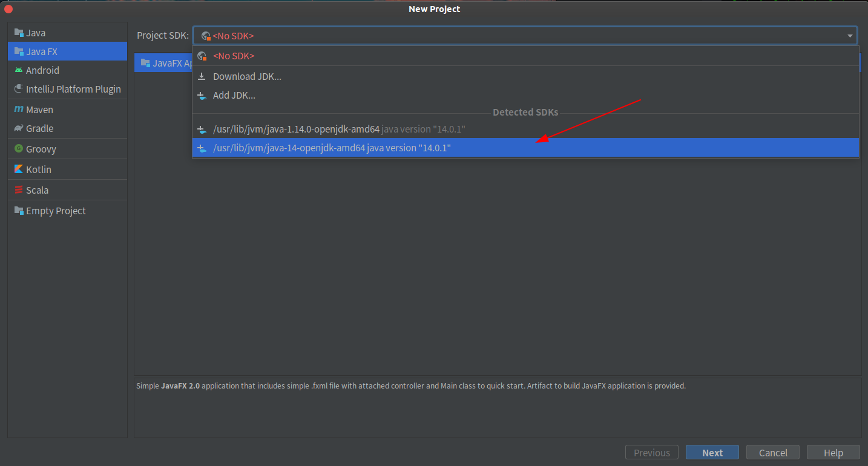The image size is (868, 466).
Task: Click the green Groovy icon
Action: click(x=19, y=149)
